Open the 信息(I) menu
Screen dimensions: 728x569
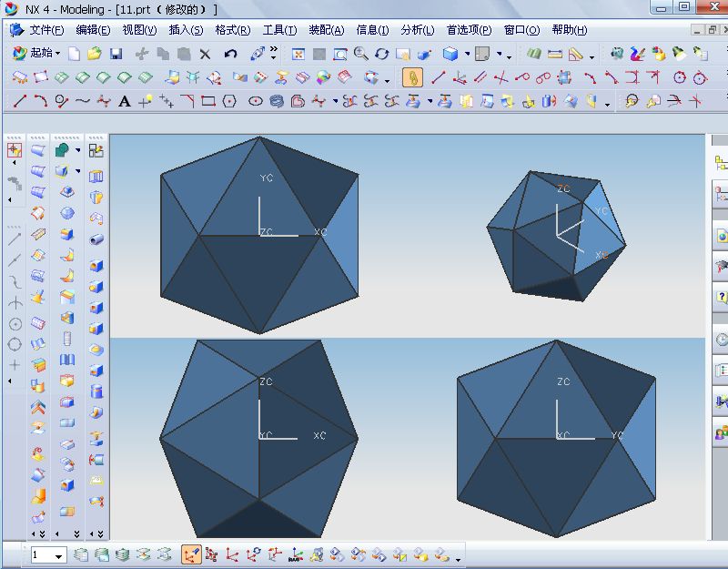(x=372, y=30)
